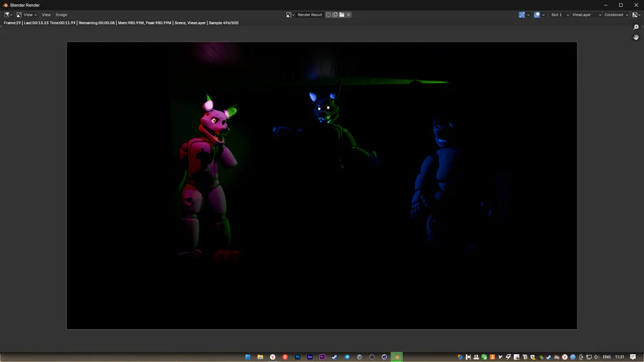The image size is (644, 362).
Task: Unlink the Render Result image
Action: pyautogui.click(x=348, y=15)
